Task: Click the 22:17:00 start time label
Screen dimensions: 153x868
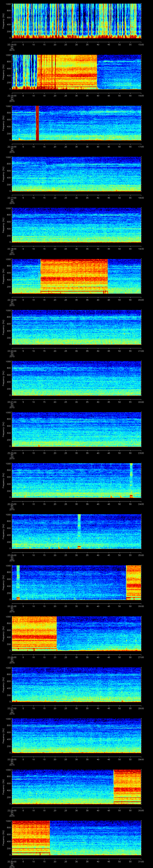Action: 12,197
